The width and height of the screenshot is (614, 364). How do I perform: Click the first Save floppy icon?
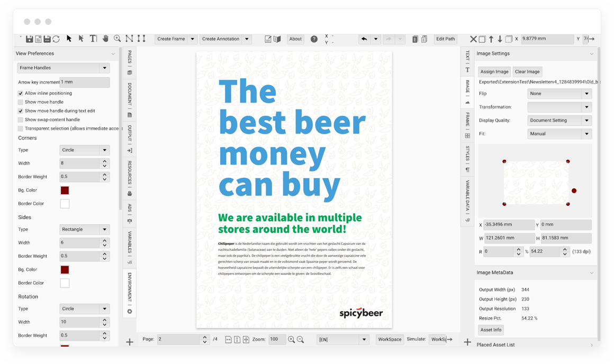(x=29, y=39)
